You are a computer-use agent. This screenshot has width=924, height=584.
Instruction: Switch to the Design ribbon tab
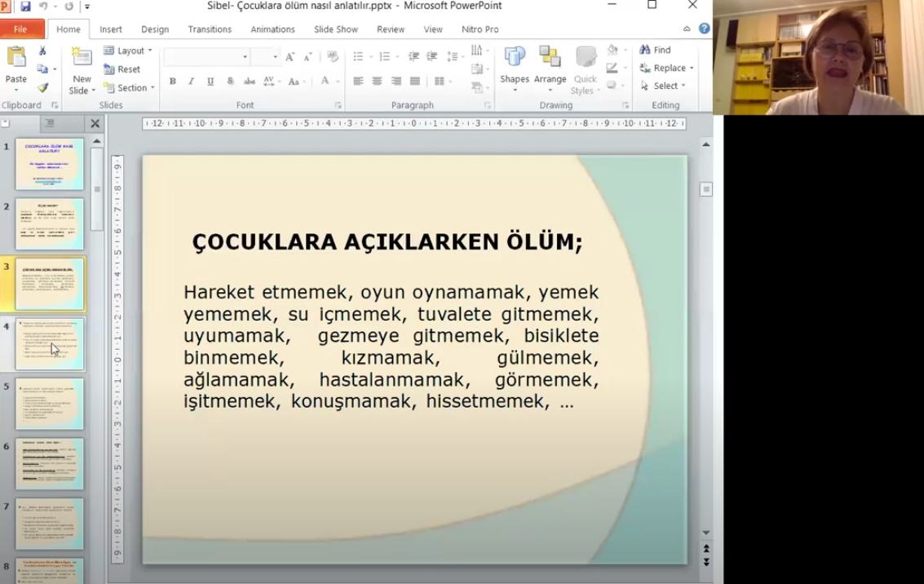click(155, 29)
